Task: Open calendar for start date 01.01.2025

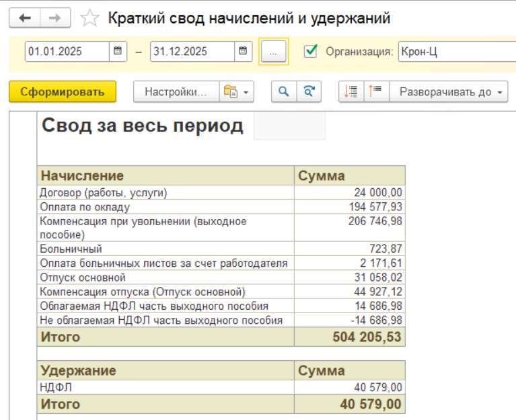Action: 118,51
